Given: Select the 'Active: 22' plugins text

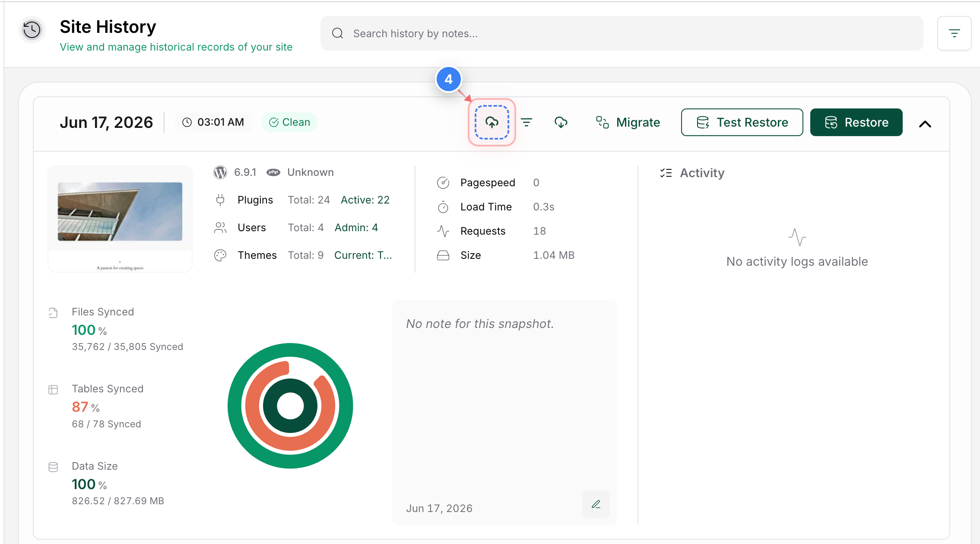Looking at the screenshot, I should pyautogui.click(x=365, y=200).
